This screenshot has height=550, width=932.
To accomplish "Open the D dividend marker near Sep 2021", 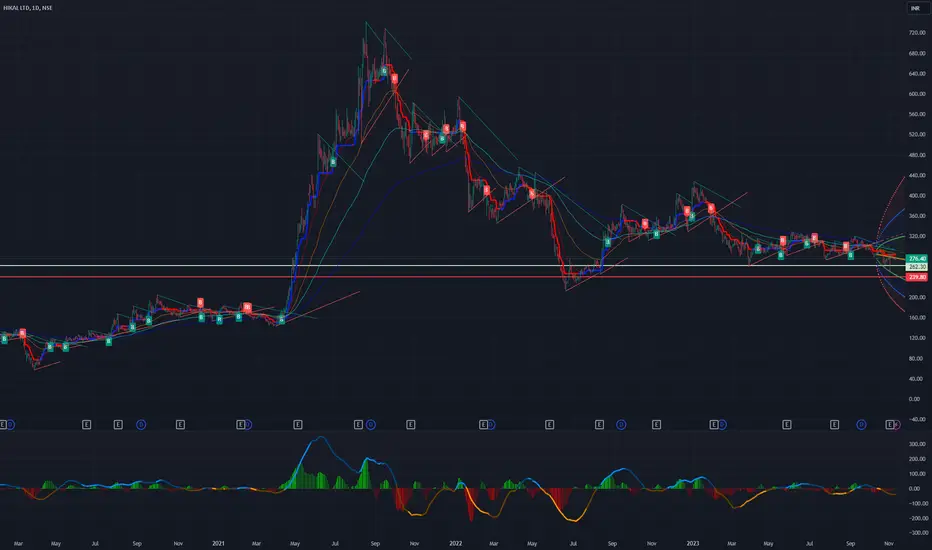I will click(371, 425).
